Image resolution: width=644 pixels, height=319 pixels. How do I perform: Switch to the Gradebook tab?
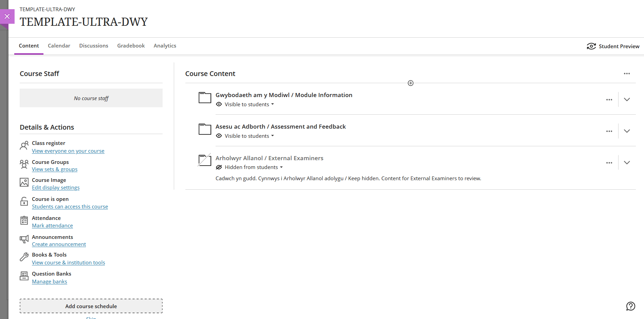(131, 46)
